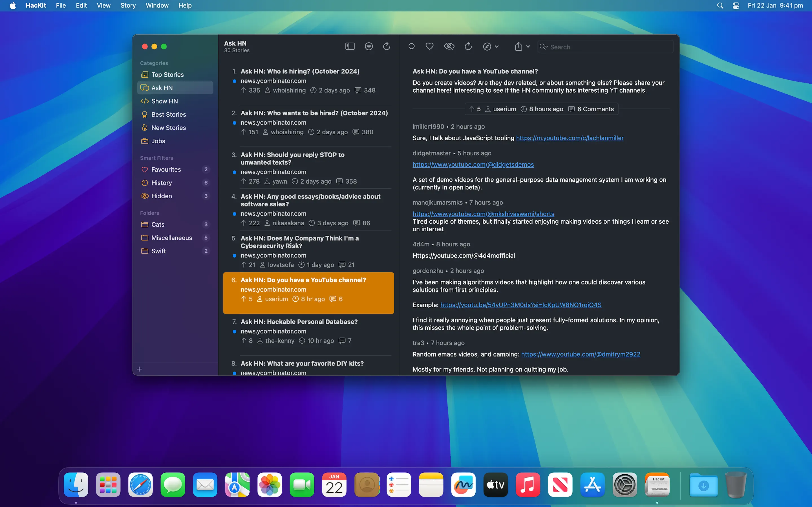The height and width of the screenshot is (507, 812).
Task: Open the View menu
Action: click(x=103, y=5)
